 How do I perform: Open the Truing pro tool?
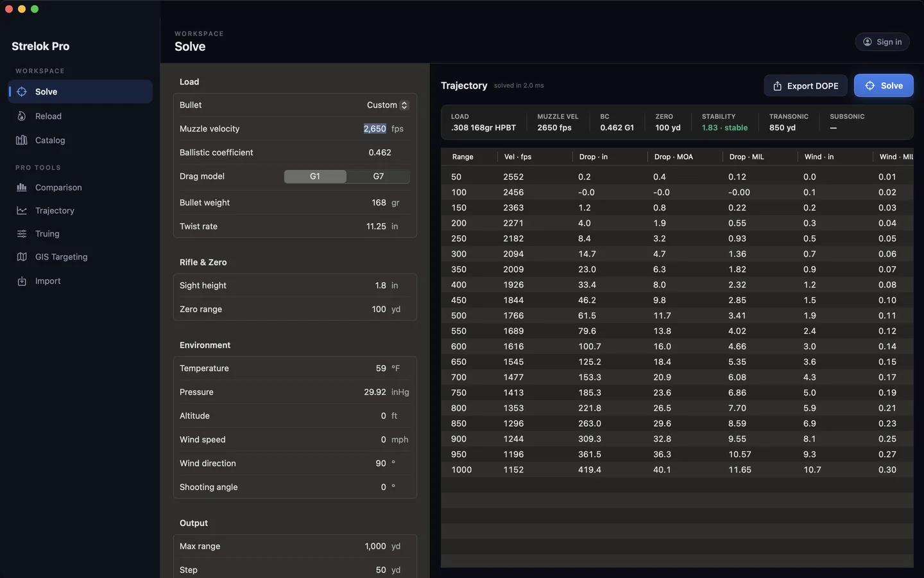(x=80, y=234)
